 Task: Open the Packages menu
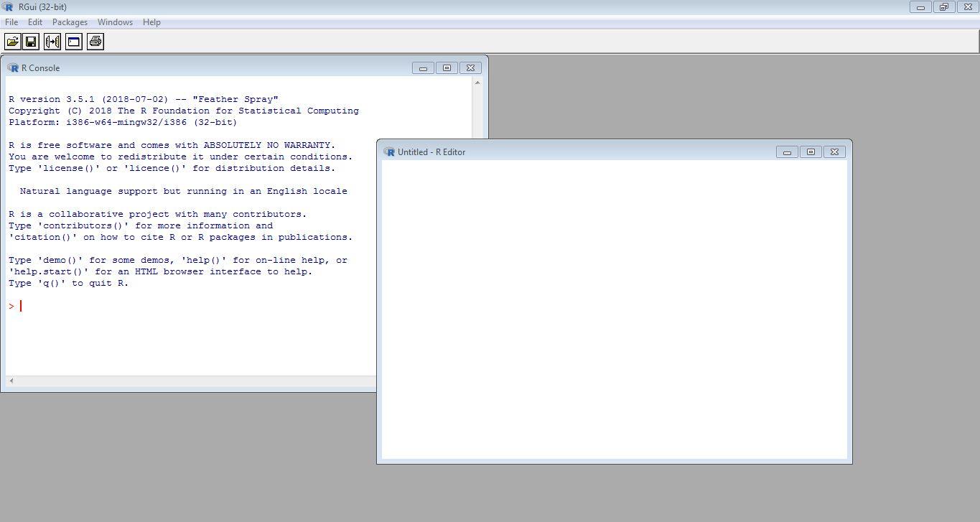(x=70, y=22)
